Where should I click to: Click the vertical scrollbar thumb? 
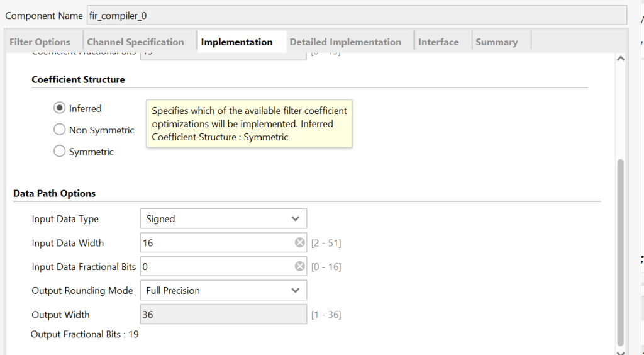[621, 252]
